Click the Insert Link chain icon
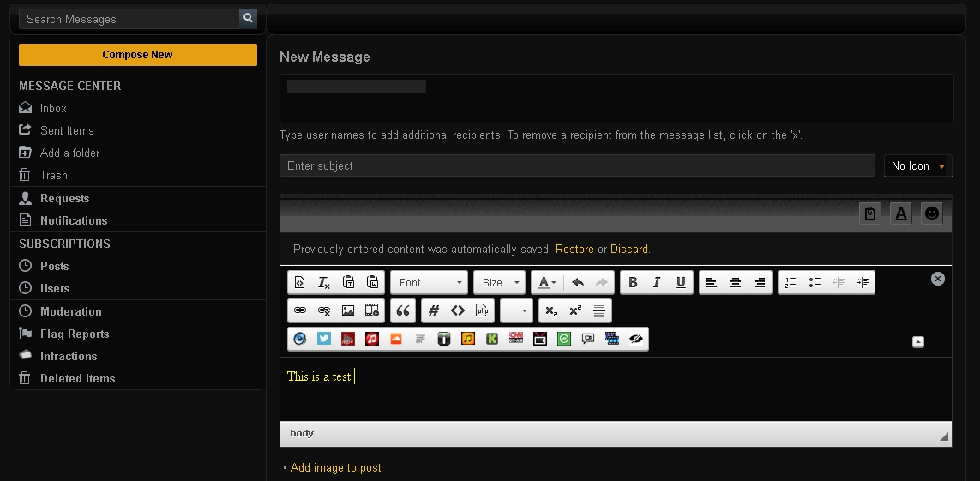The width and height of the screenshot is (980, 481). pyautogui.click(x=299, y=310)
